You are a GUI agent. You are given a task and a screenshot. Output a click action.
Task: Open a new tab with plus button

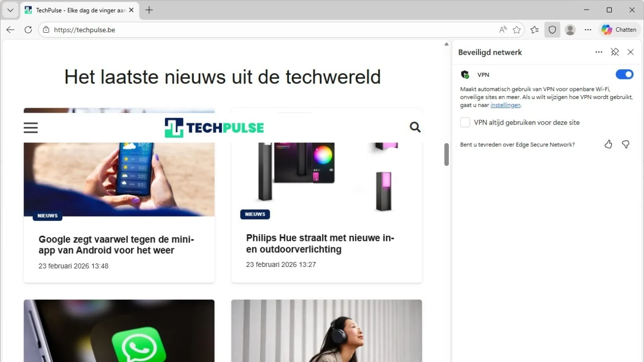(x=149, y=10)
